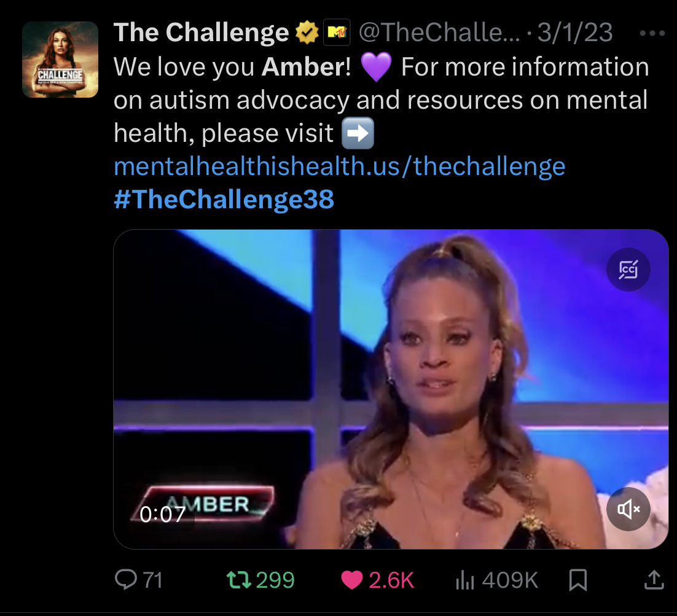This screenshot has width=677, height=616.
Task: Click the gold verified badge
Action: 307,33
